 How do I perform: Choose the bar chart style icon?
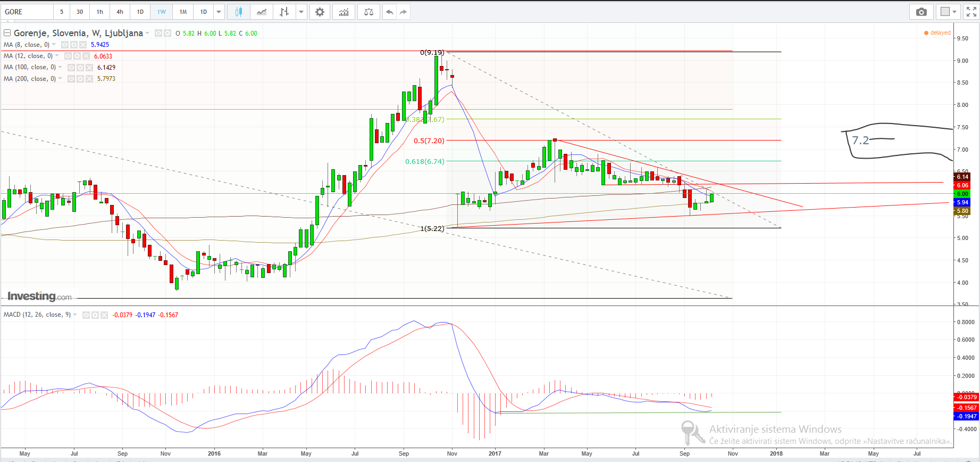(x=284, y=12)
